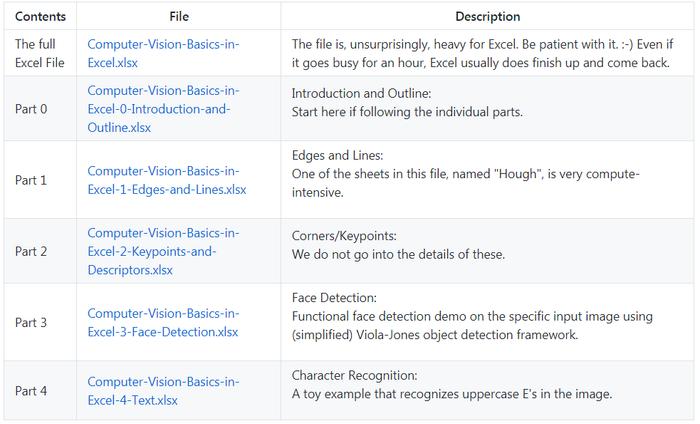Viewport: 700px width, 424px height.
Task: Open Computer-Vision-Basics-in-Excel.xlsx full file link
Action: 163,54
